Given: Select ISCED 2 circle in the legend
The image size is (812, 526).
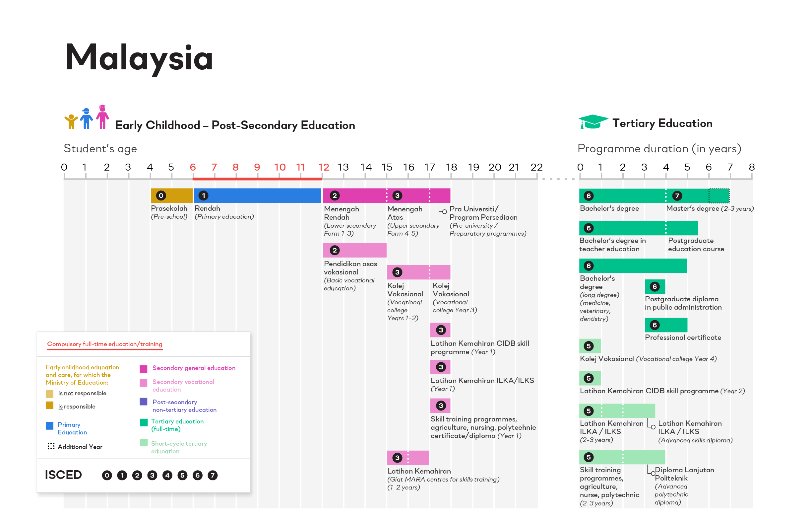Looking at the screenshot, I should click(137, 475).
